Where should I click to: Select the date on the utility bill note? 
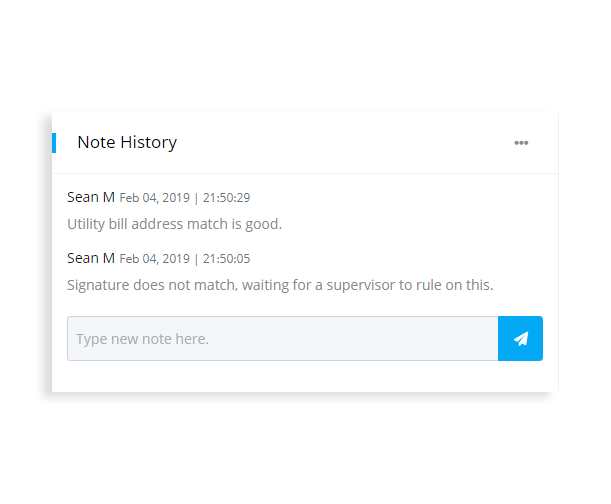click(x=154, y=198)
